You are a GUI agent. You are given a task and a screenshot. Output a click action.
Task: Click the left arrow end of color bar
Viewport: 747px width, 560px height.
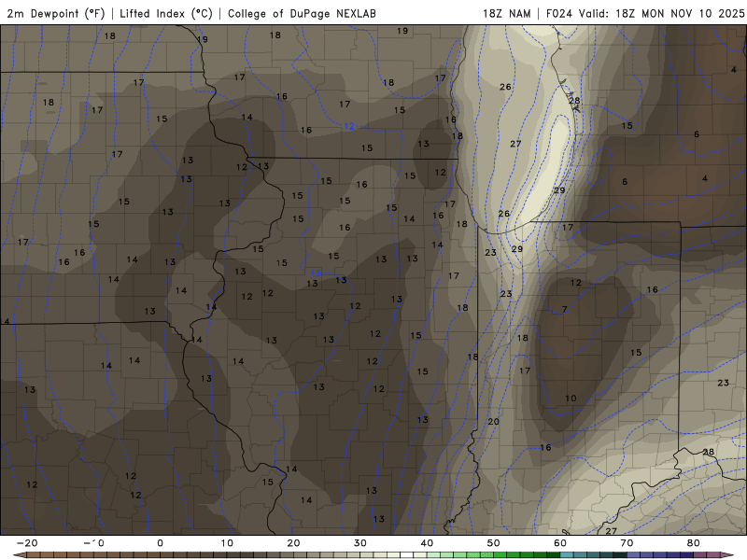coord(19,555)
